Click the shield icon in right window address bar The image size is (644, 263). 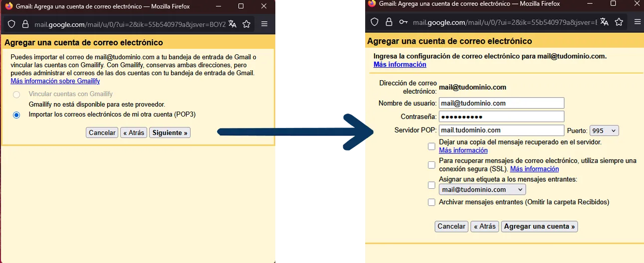375,22
